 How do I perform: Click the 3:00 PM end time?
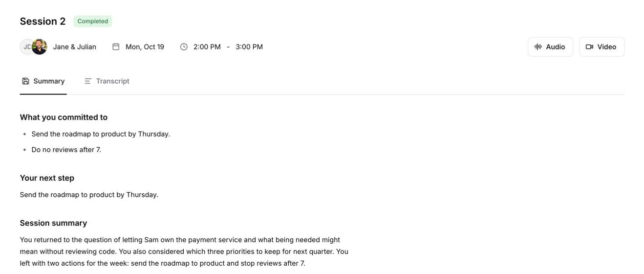tap(249, 47)
